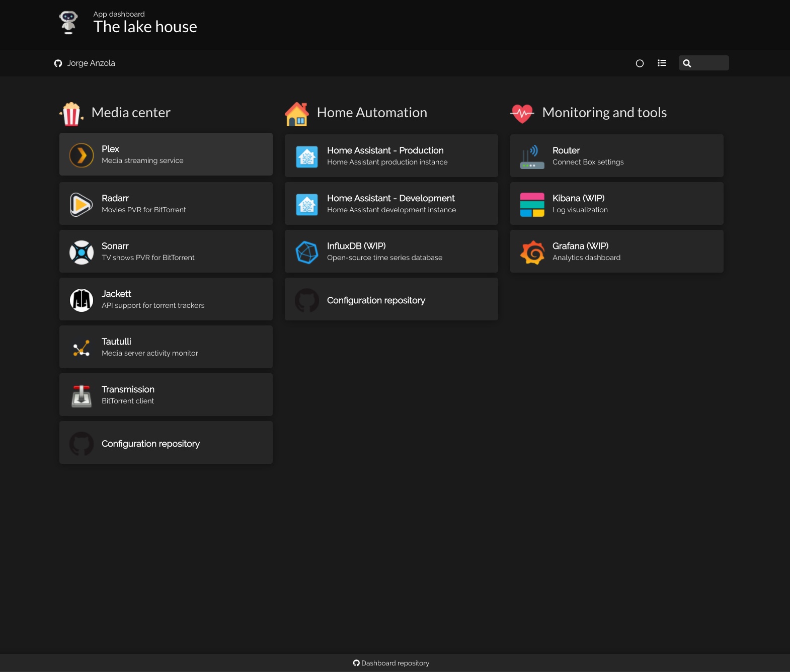Click the Sonarr circular icon
Screen dimensions: 790x672
[x=82, y=253]
